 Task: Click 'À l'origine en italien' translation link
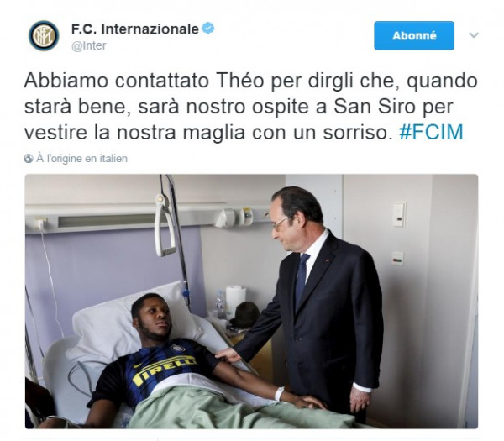click(x=81, y=159)
